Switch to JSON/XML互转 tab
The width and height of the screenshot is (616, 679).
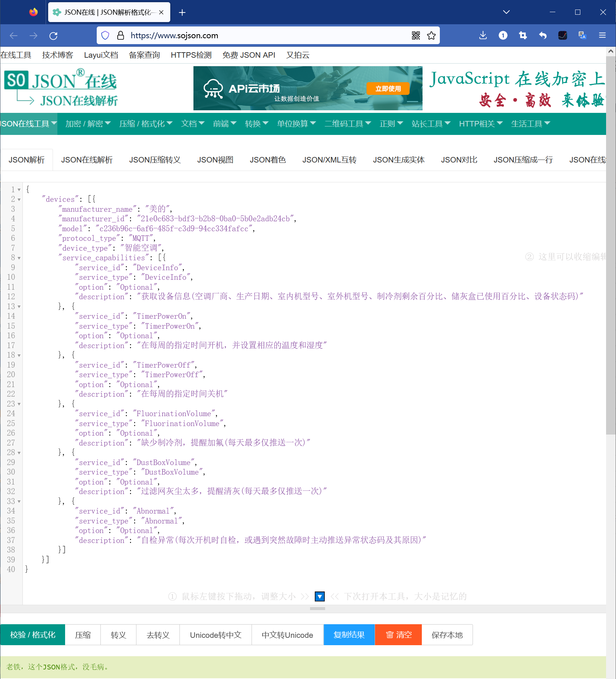coord(330,160)
